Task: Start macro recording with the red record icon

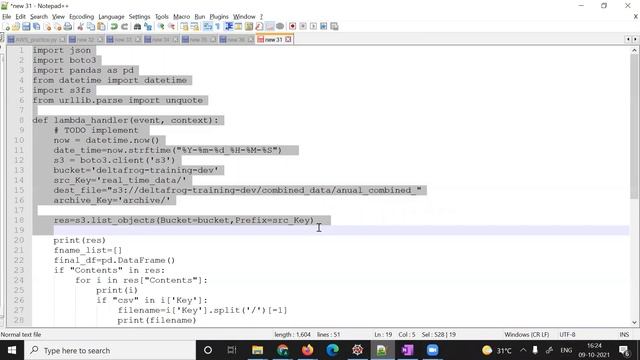Action: tap(292, 27)
